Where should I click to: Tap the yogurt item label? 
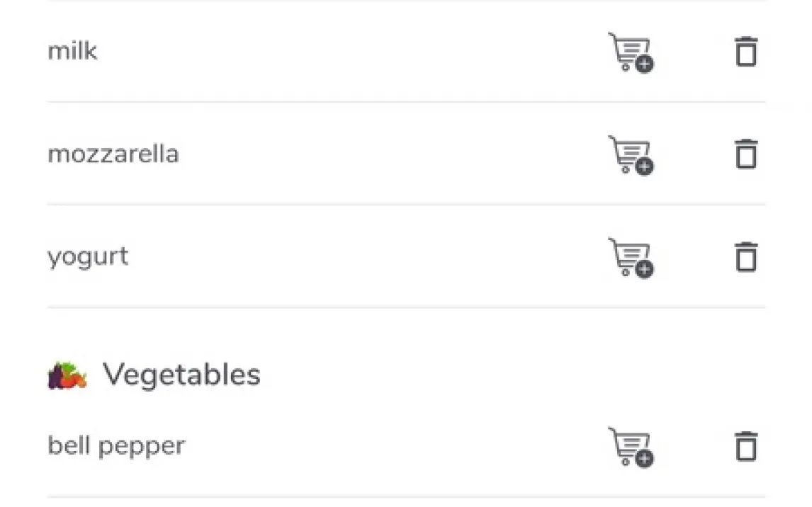click(88, 257)
